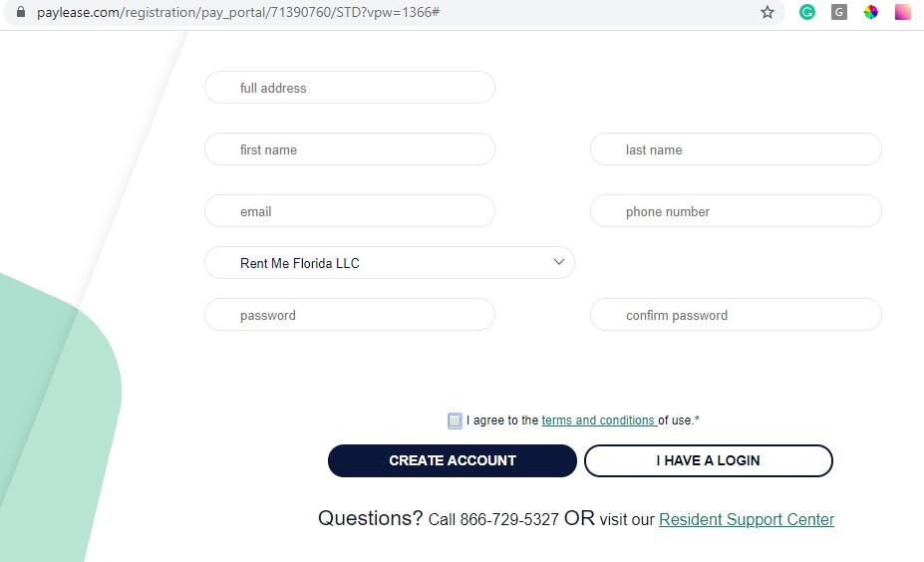Viewport: 924px width, 562px height.
Task: Open the terms and conditions link
Action: 598,421
